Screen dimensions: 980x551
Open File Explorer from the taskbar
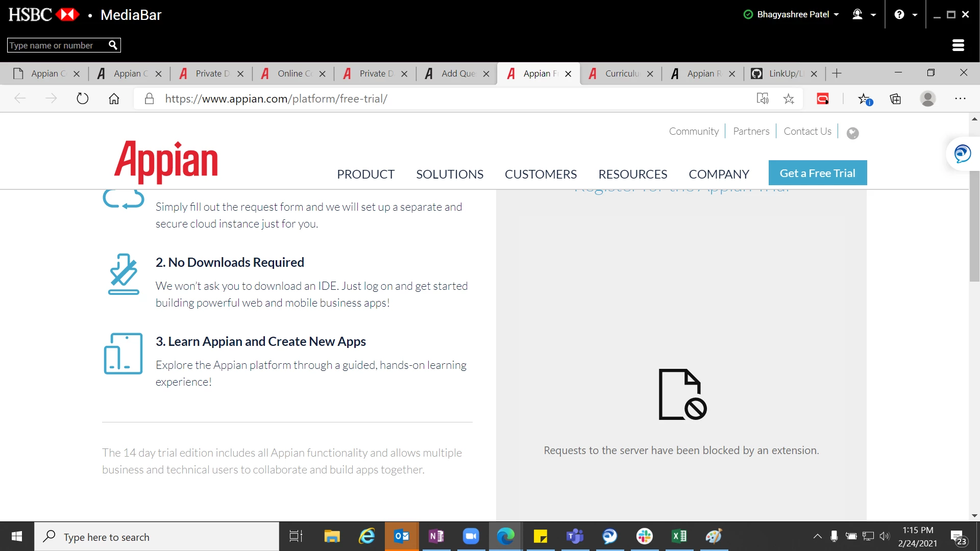[332, 536]
